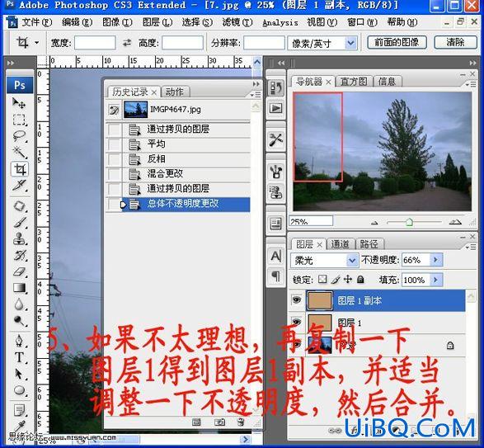Open the Character panel dock icon
484x448 pixels.
[275, 256]
